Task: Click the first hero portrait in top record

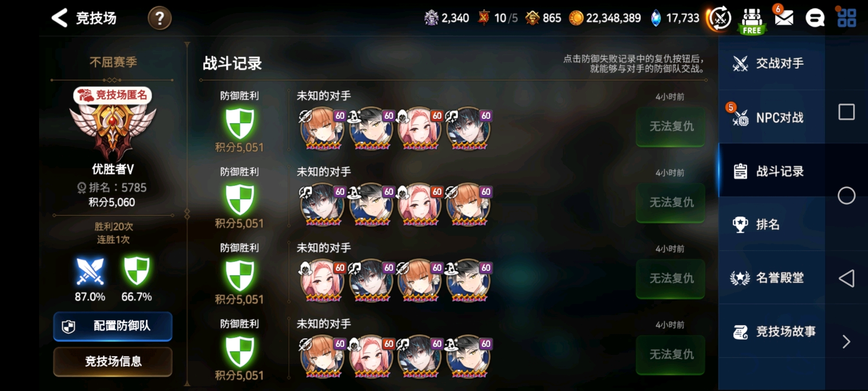Action: tap(322, 129)
